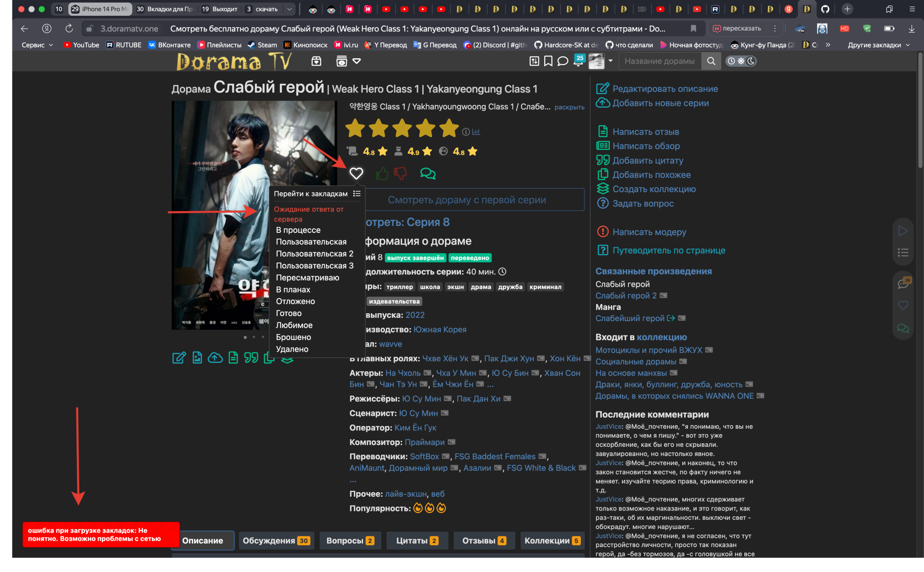Like the dorama with the thumbs-up icon
The height and width of the screenshot is (572, 924).
tap(382, 173)
